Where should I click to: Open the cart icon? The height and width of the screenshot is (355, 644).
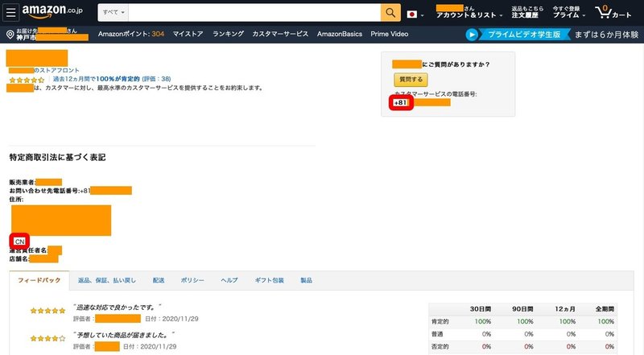[613, 12]
